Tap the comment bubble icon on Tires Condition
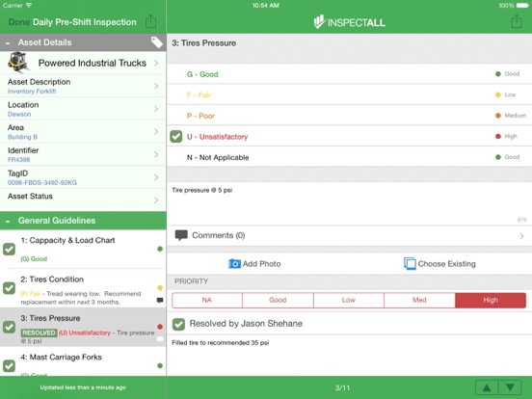The height and width of the screenshot is (399, 532). tap(160, 300)
